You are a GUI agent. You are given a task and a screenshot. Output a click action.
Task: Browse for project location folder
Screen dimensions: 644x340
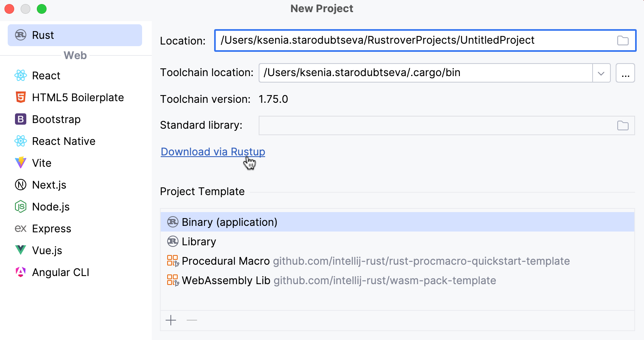point(623,40)
